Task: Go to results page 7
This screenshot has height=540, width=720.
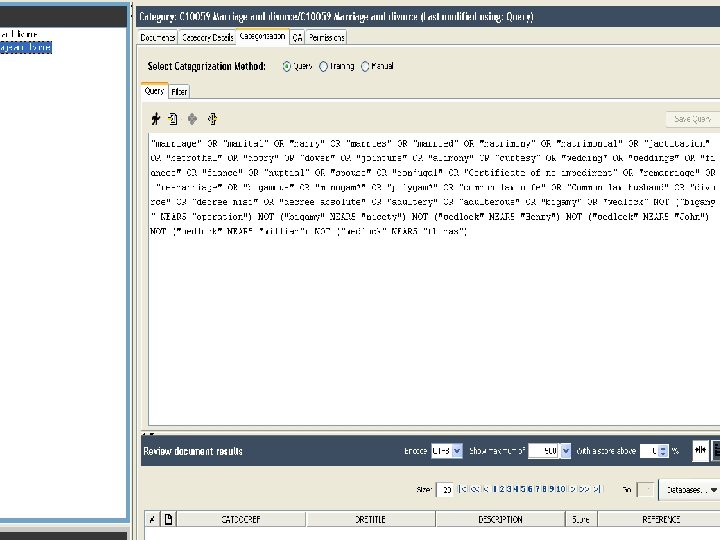Action: coord(537,489)
